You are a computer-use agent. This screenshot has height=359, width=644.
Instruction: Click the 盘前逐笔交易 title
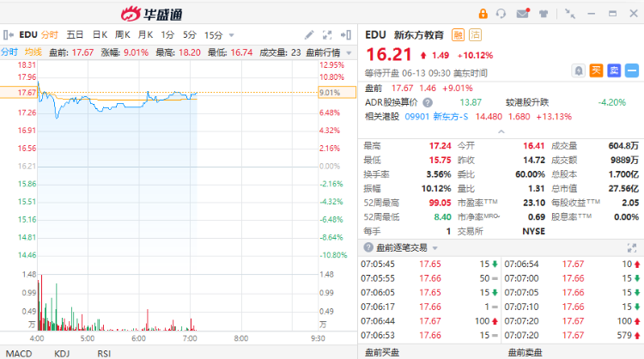(401, 247)
